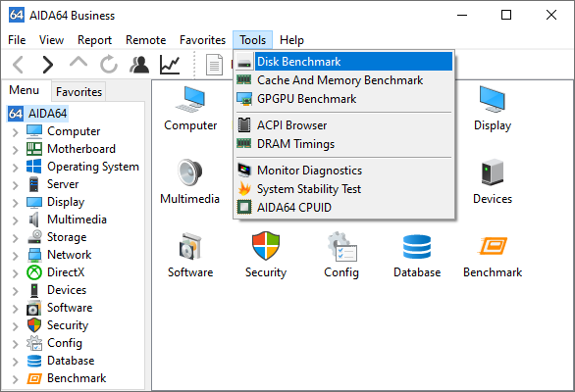Screen dimensions: 575x392
Task: Choose GPGPU Benchmark from the menu
Action: point(343,99)
